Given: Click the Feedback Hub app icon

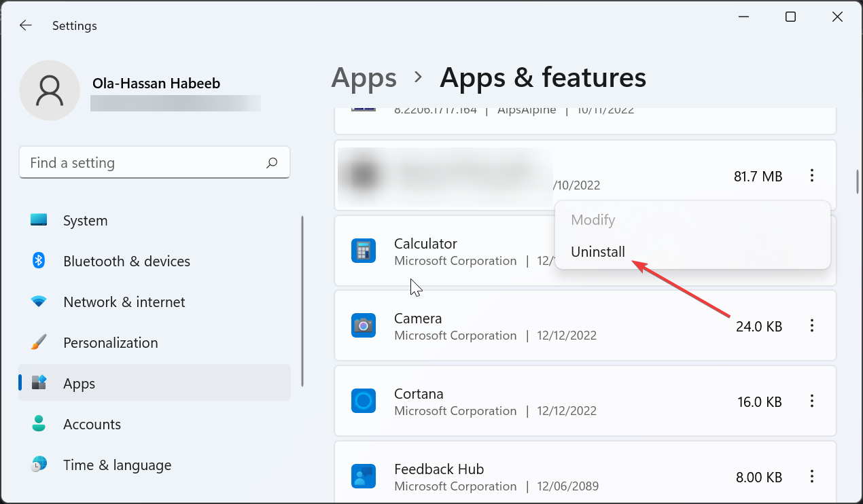Looking at the screenshot, I should point(364,477).
